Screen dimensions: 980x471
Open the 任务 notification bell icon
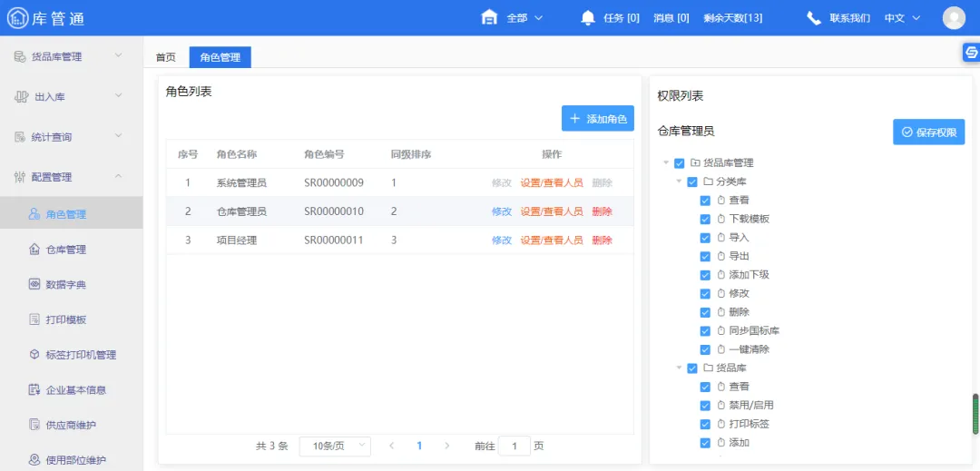click(x=588, y=17)
